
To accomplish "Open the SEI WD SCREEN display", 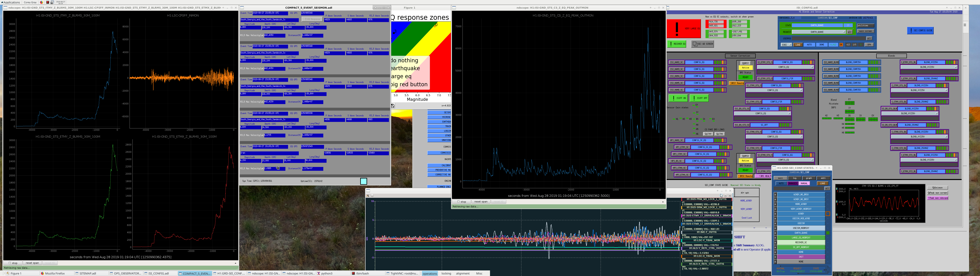I will click(702, 44).
